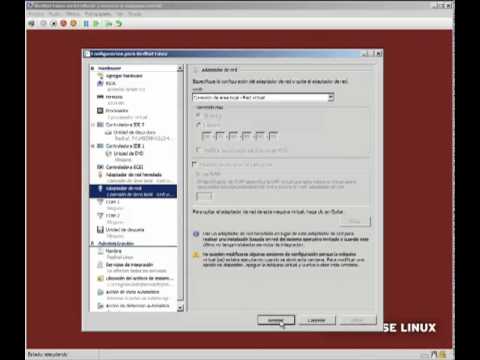
Task: Select Controladora IDE 1 in the tree
Action: pos(124,146)
